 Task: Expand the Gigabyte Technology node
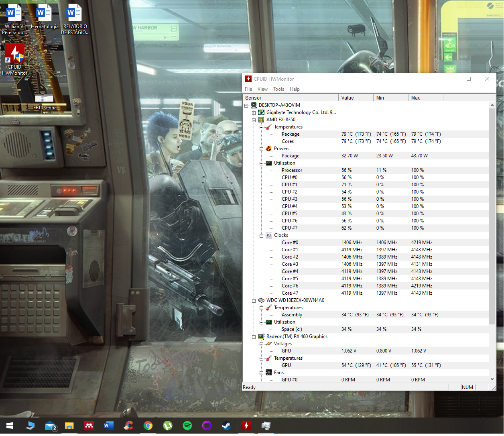point(254,113)
